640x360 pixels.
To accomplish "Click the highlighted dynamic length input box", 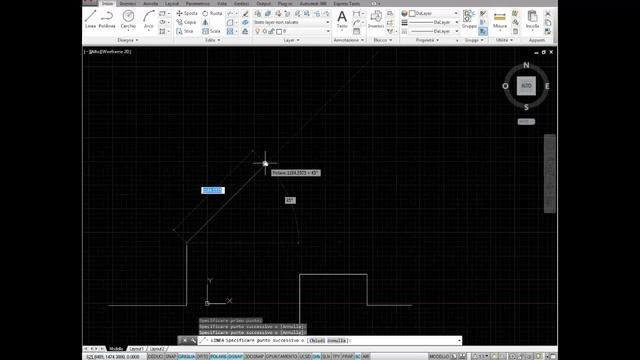I will click(213, 190).
